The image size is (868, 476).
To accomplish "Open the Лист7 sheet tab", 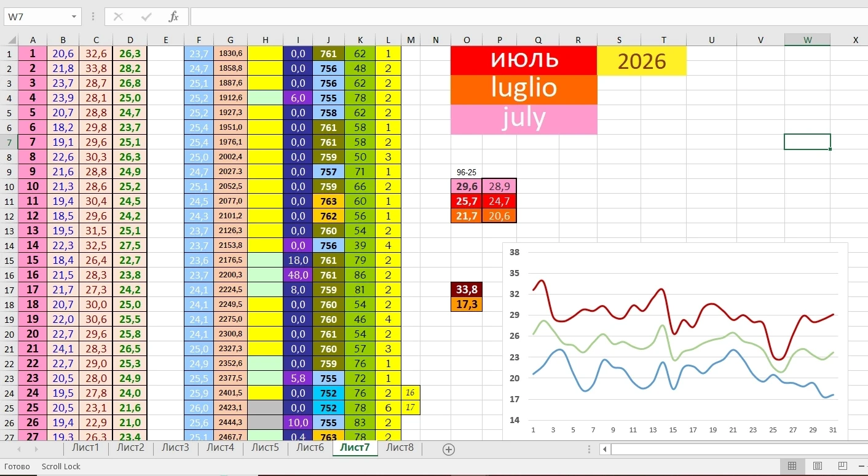I will pyautogui.click(x=355, y=448).
